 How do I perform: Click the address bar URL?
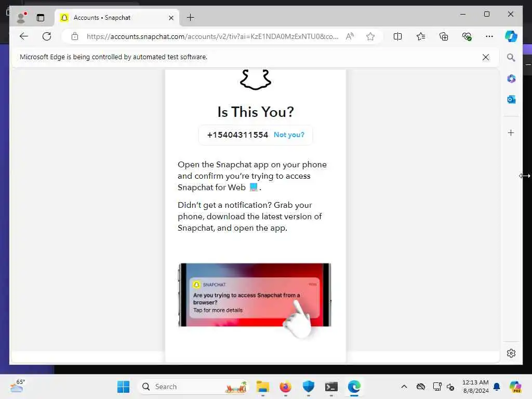click(212, 36)
